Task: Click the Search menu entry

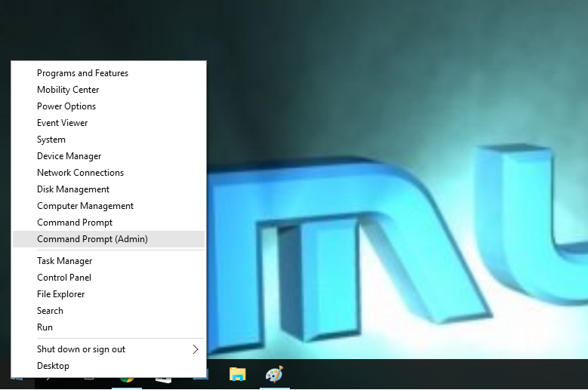Action: click(50, 311)
